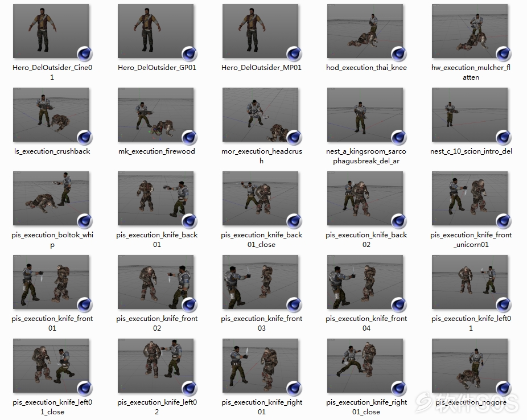Select pis_execution_knife_front02 thumbnail
Image resolution: width=527 pixels, height=420 pixels.
pos(155,282)
